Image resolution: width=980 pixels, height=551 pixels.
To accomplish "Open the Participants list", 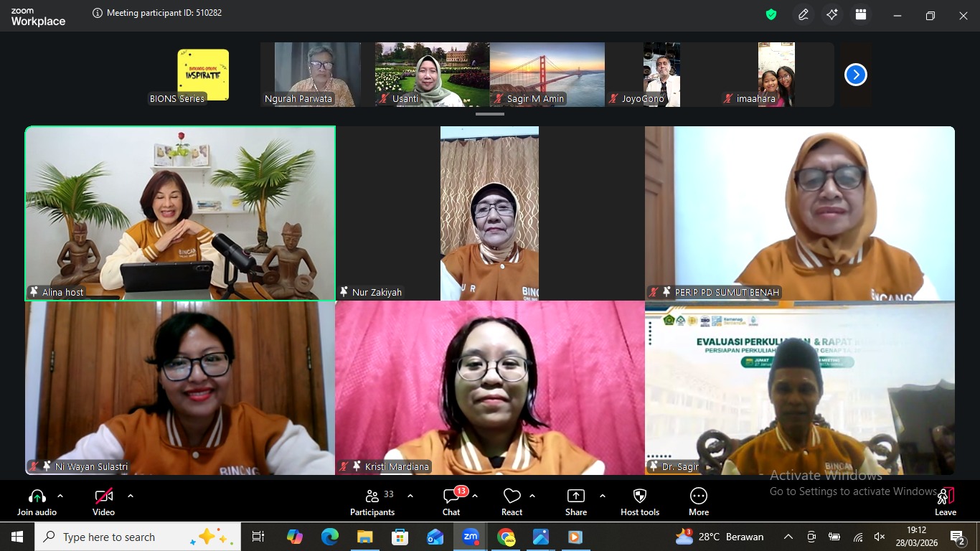I will click(372, 501).
